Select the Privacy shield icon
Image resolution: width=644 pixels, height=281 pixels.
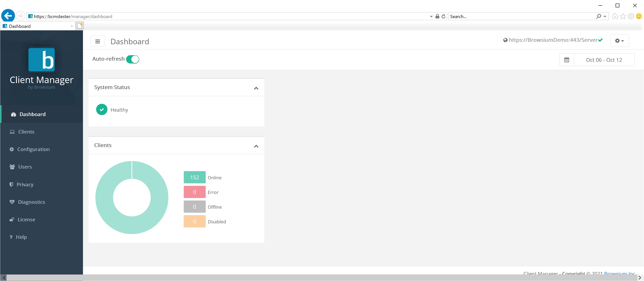pos(12,184)
